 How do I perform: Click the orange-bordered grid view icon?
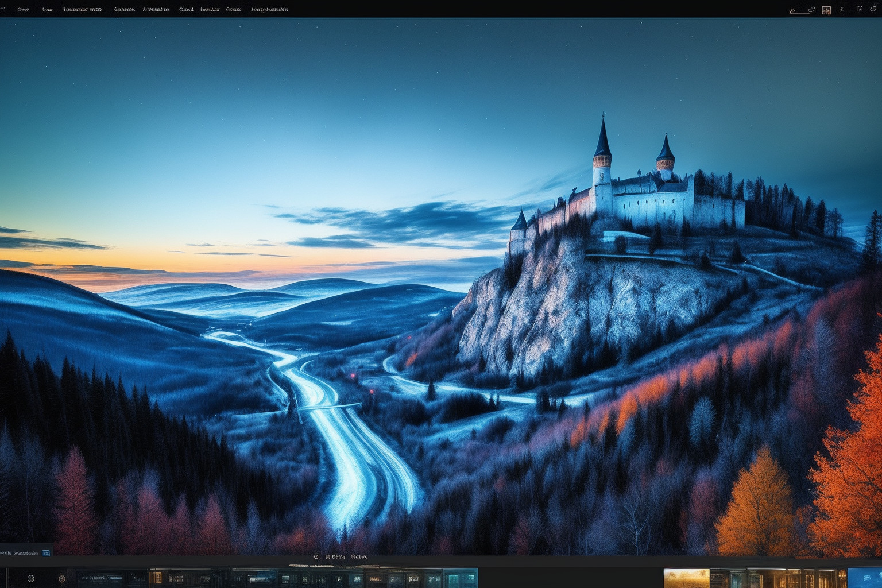coord(826,10)
